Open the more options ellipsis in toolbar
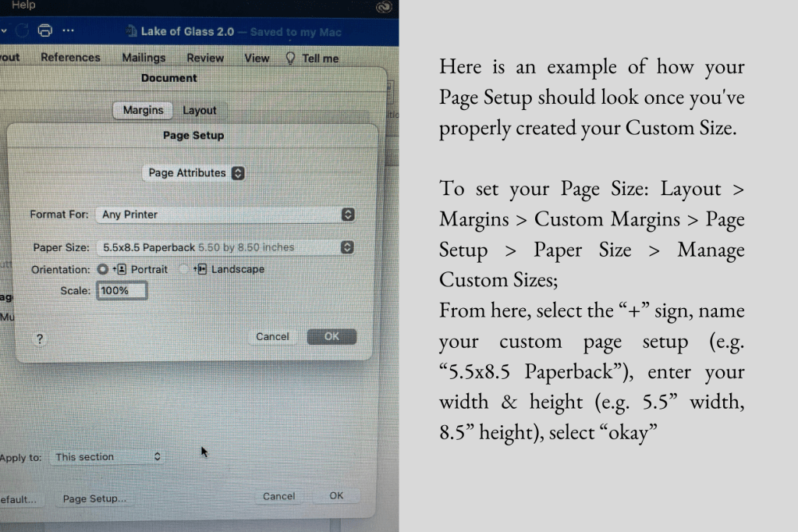The image size is (798, 532). [69, 31]
